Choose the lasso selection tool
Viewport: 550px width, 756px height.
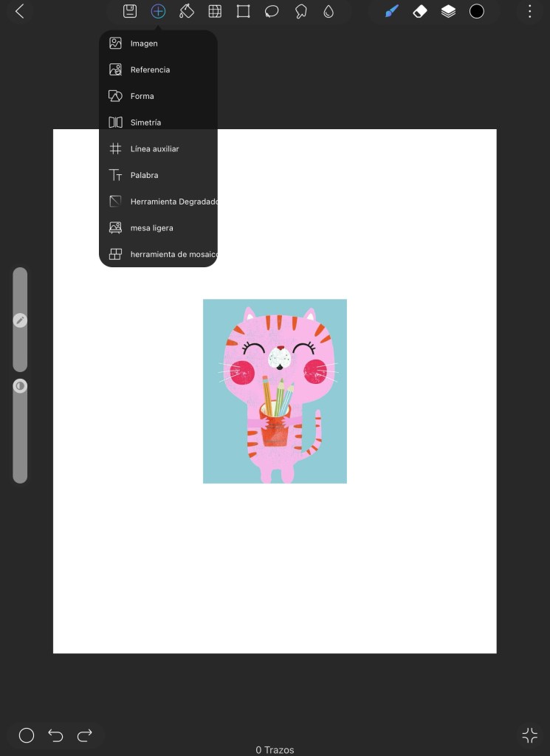tap(272, 11)
